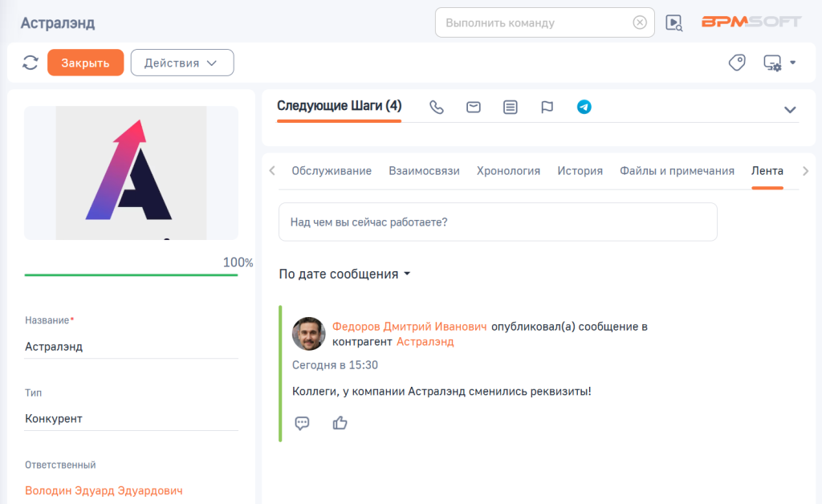Screen dimensions: 822x504
Task: Click the refresh icon beside Закрыть button
Action: (31, 62)
